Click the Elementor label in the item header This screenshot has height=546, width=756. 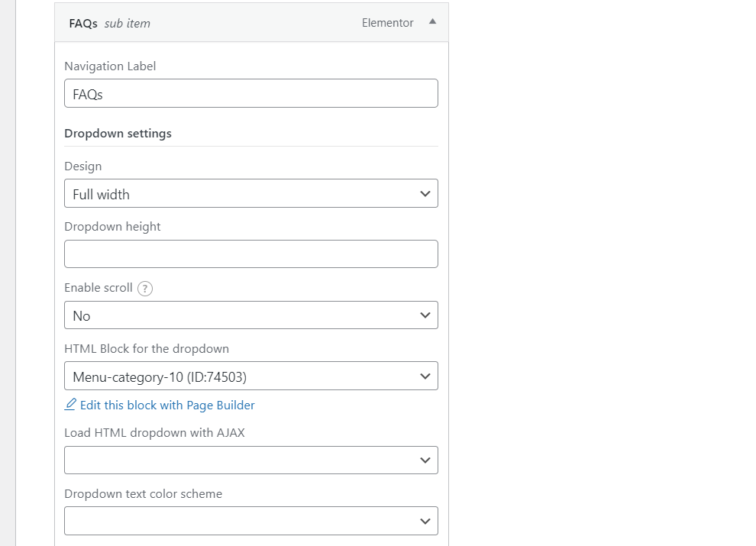click(387, 23)
